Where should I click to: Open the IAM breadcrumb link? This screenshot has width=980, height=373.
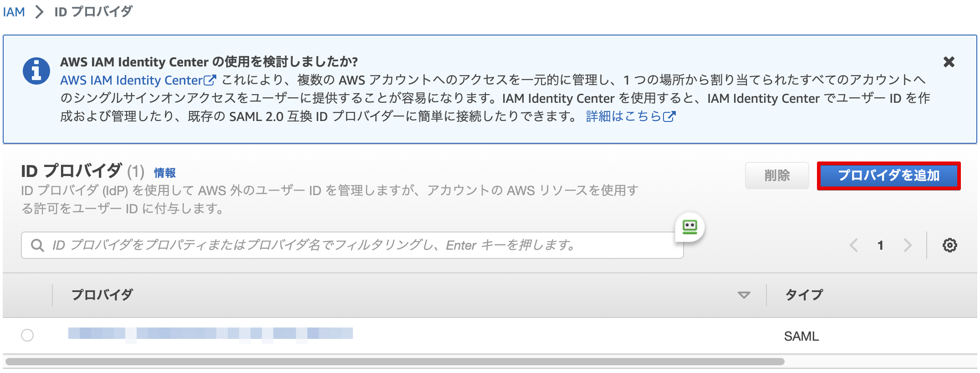click(14, 11)
